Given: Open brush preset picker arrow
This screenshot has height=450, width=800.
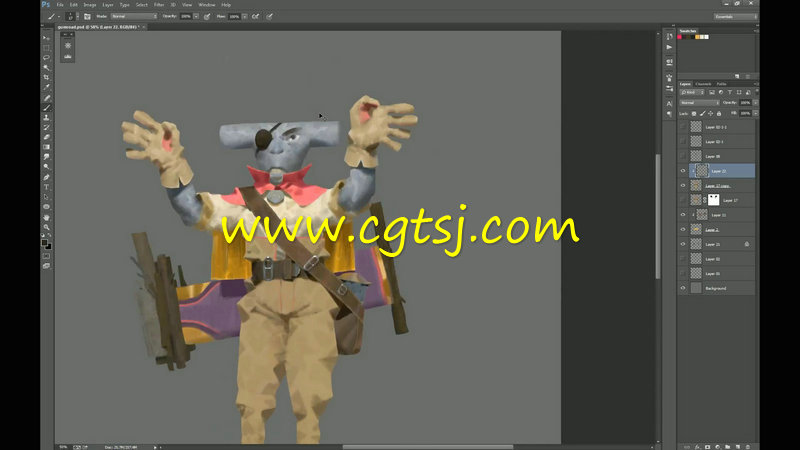Looking at the screenshot, I should click(x=78, y=16).
